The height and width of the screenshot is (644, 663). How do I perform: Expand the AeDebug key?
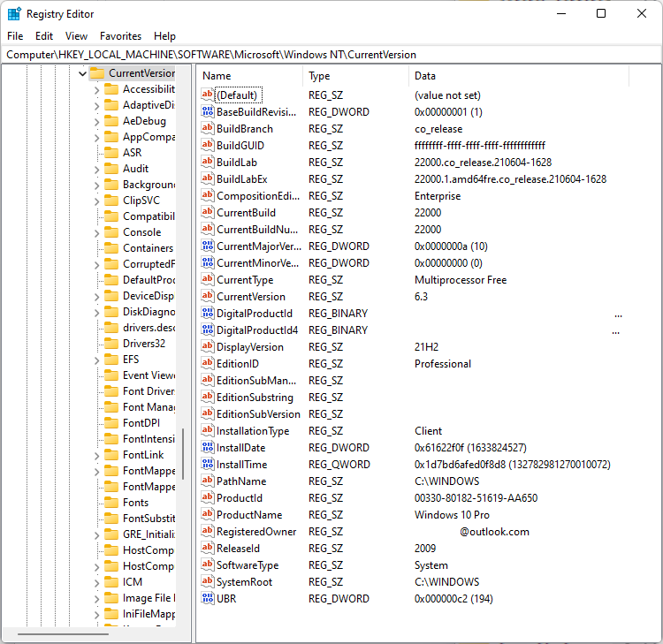pyautogui.click(x=97, y=122)
